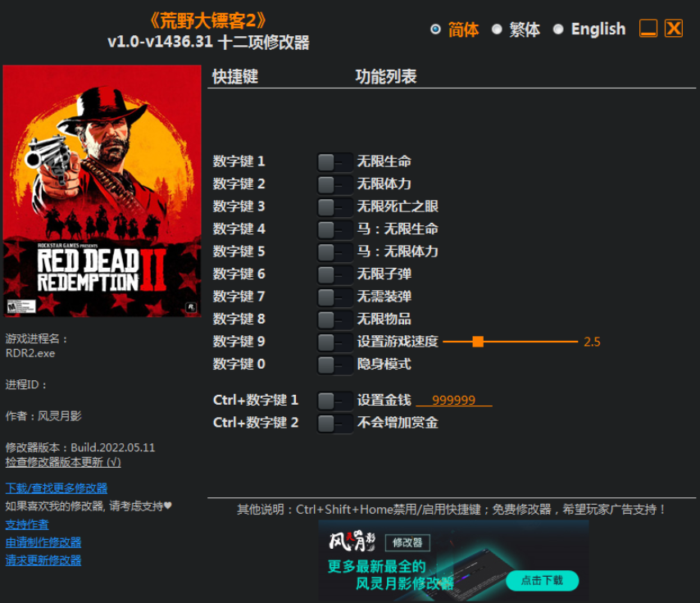Select 繁体 language radio button
Image resolution: width=700 pixels, height=603 pixels.
[497, 29]
